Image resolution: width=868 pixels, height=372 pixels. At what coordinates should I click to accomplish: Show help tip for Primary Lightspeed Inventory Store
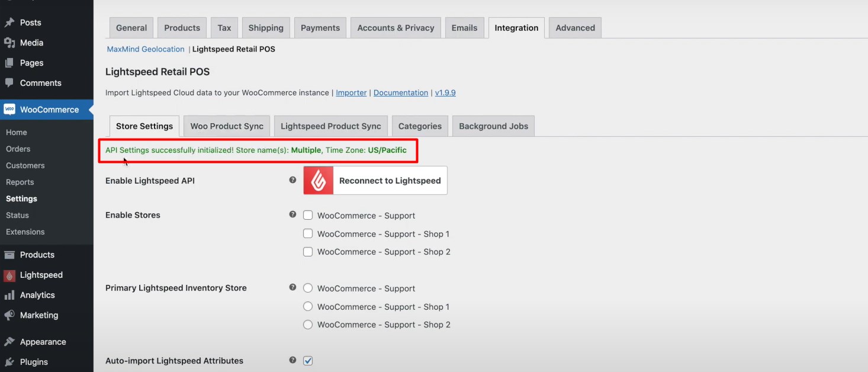[x=292, y=287]
